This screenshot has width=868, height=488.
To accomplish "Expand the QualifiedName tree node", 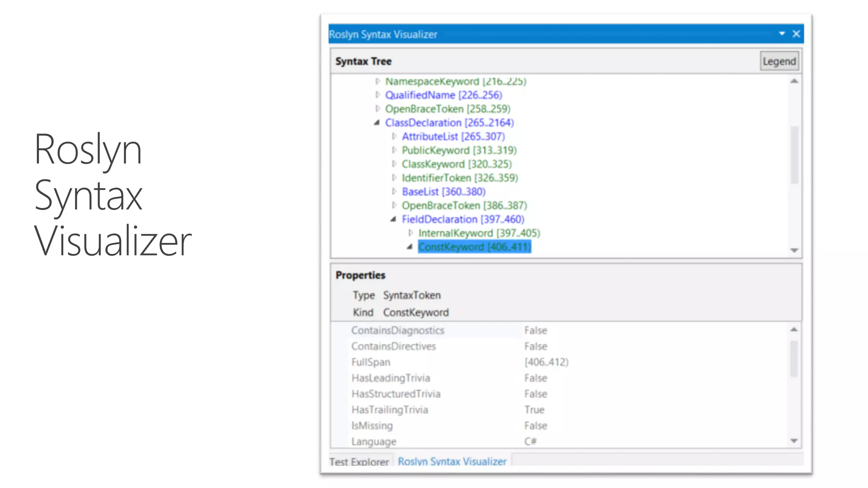I will tap(378, 95).
